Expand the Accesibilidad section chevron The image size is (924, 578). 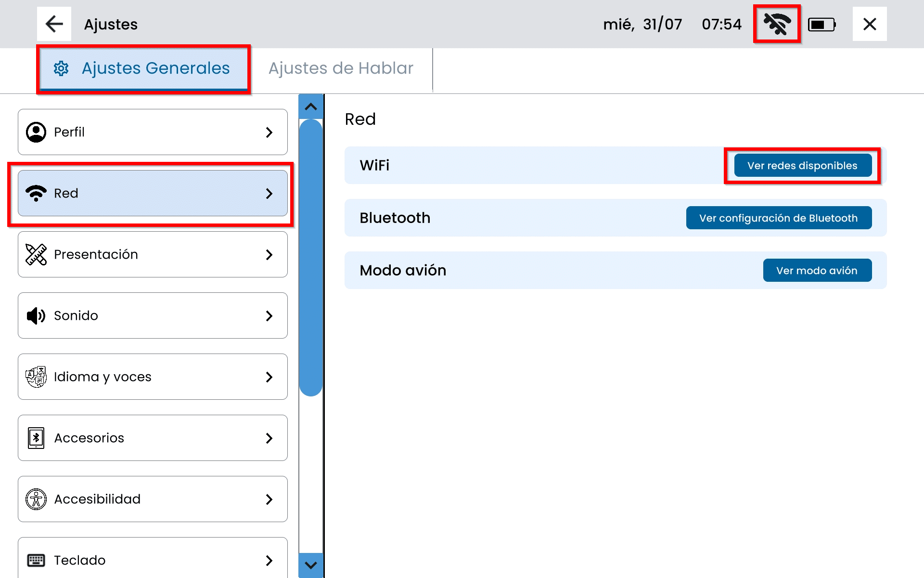tap(269, 499)
